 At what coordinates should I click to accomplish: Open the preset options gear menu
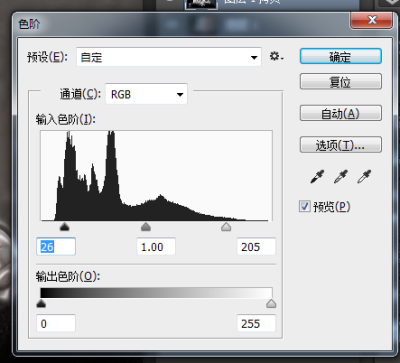click(276, 56)
